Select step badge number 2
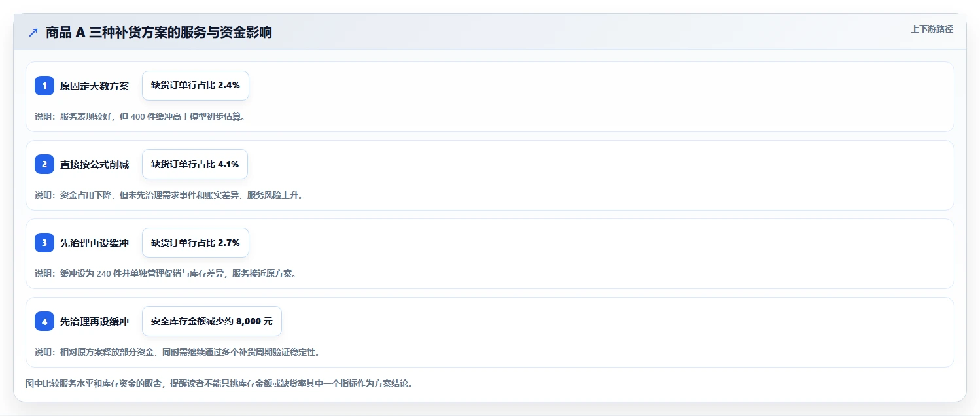980x416 pixels. (44, 164)
